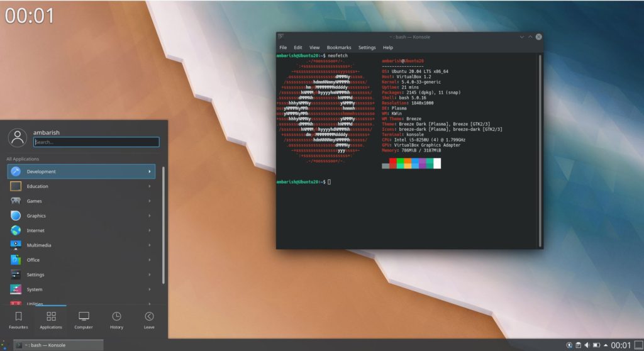Expand the Education submenu arrow

click(150, 186)
